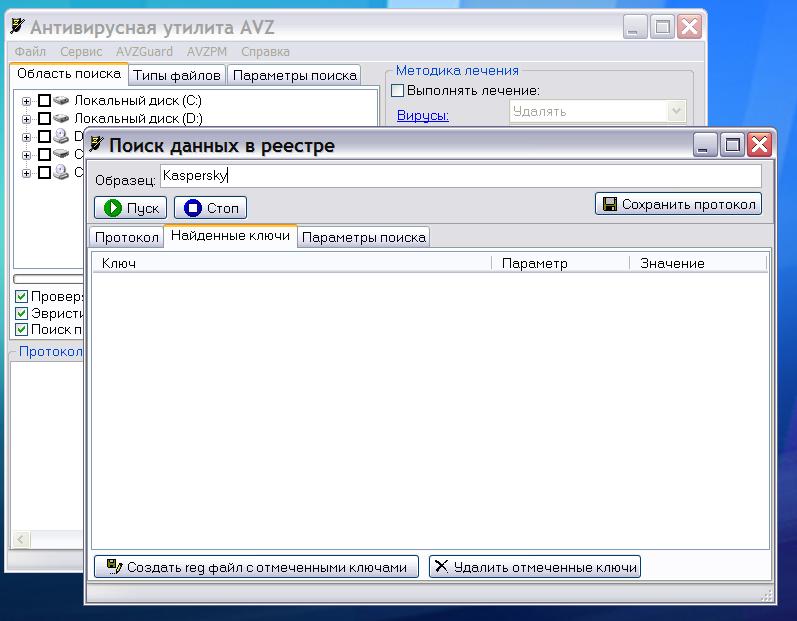
Task: Select Локальный диск (C:) tree label
Action: [x=138, y=101]
